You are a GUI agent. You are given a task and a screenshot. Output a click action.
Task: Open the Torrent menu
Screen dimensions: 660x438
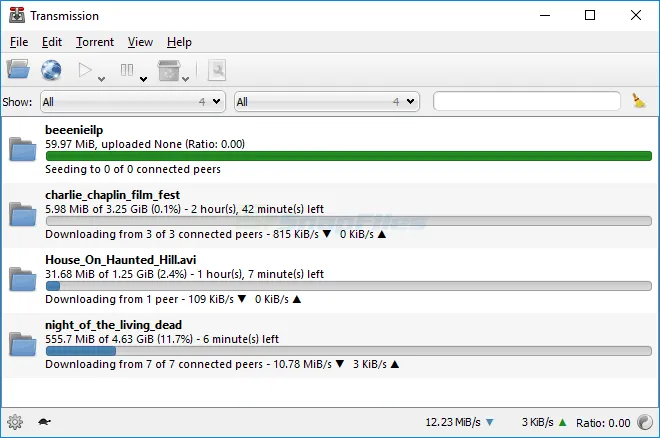pos(95,42)
